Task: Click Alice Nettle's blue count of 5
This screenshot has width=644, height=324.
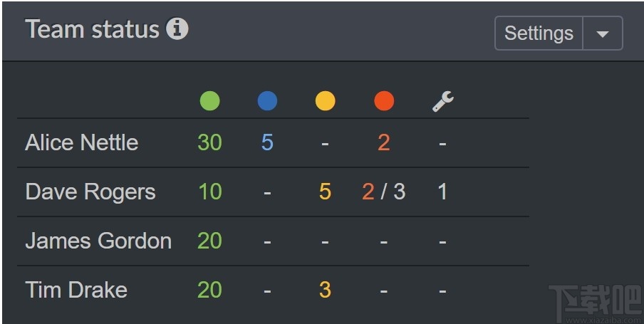Action: (267, 142)
